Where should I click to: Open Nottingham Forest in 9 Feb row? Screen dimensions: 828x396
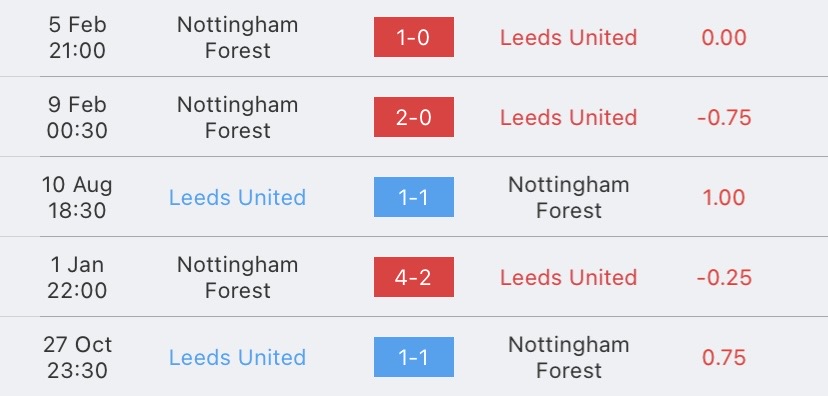[237, 117]
